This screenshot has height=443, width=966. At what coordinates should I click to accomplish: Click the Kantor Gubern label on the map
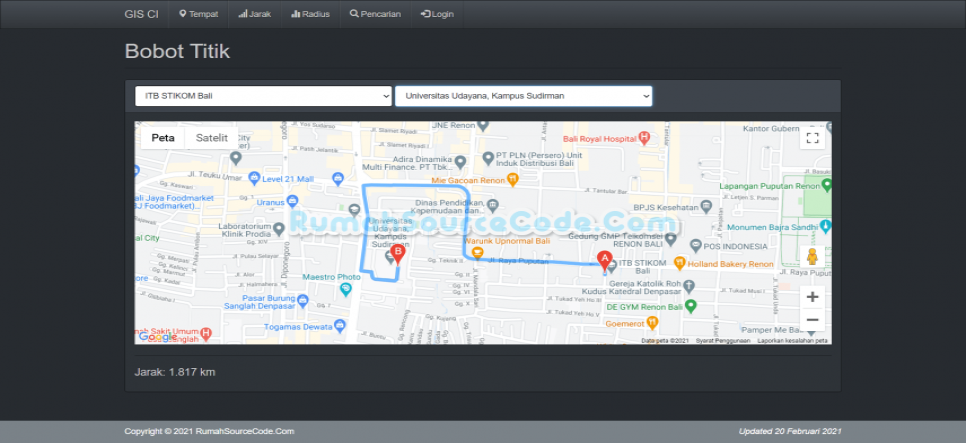point(769,129)
